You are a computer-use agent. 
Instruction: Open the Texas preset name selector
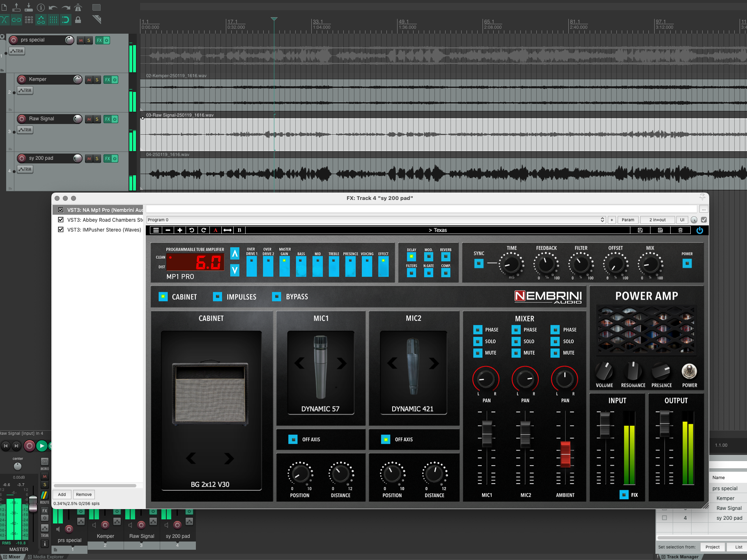pyautogui.click(x=438, y=230)
